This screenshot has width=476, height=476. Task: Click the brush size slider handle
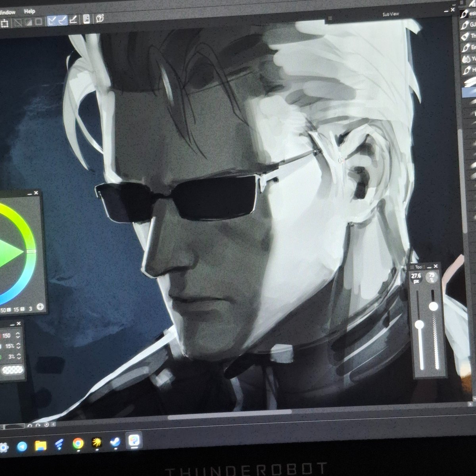[x=419, y=325]
